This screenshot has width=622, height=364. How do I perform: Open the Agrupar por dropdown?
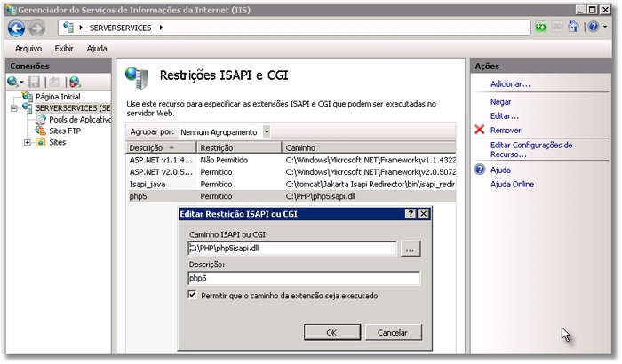coord(267,131)
